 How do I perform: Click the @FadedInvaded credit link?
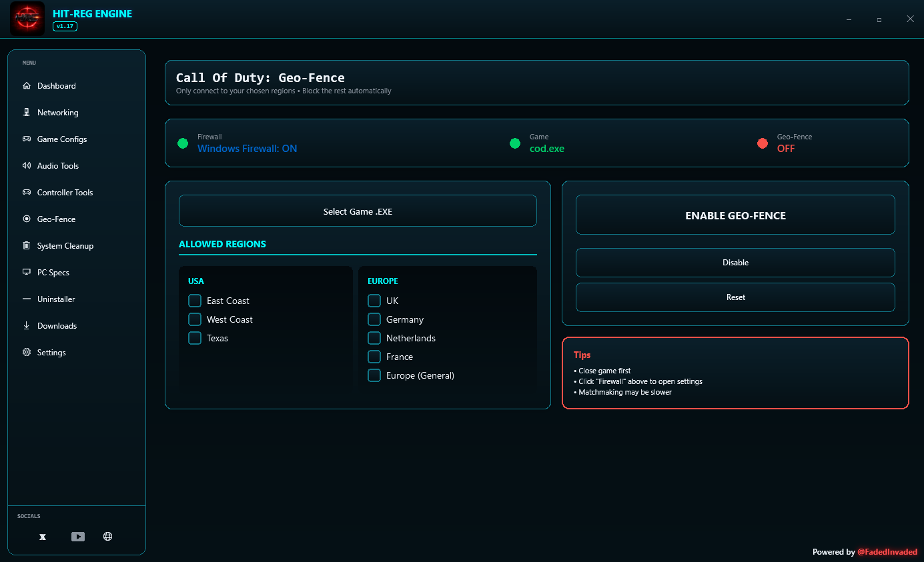(x=887, y=552)
